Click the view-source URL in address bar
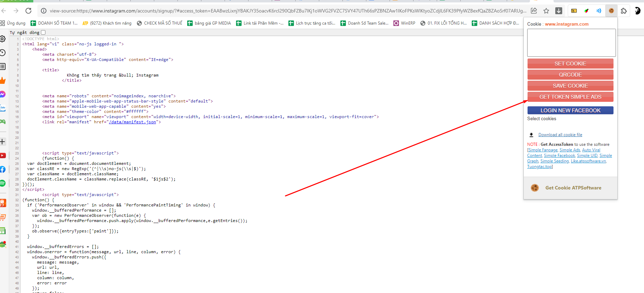This screenshot has width=644, height=293. click(x=288, y=11)
